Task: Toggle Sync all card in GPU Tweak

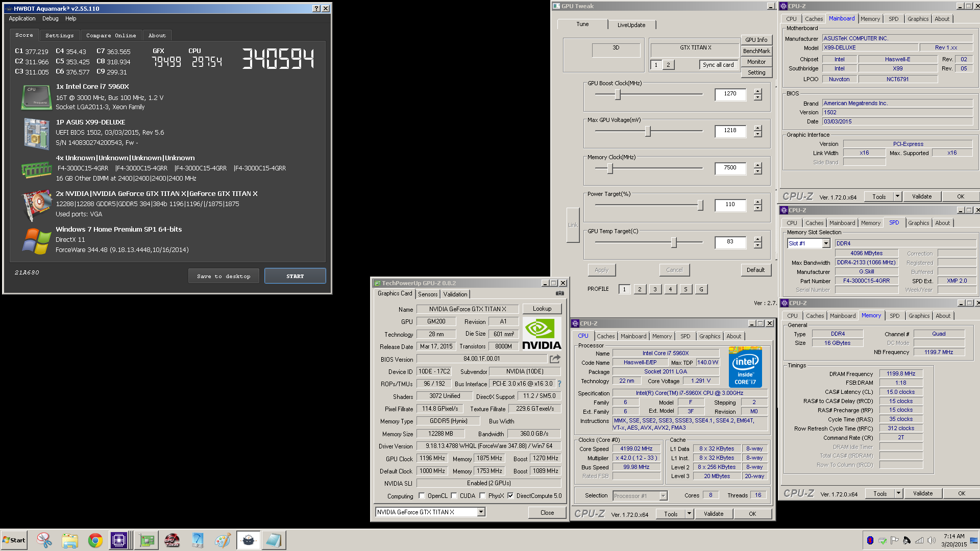Action: (x=718, y=65)
